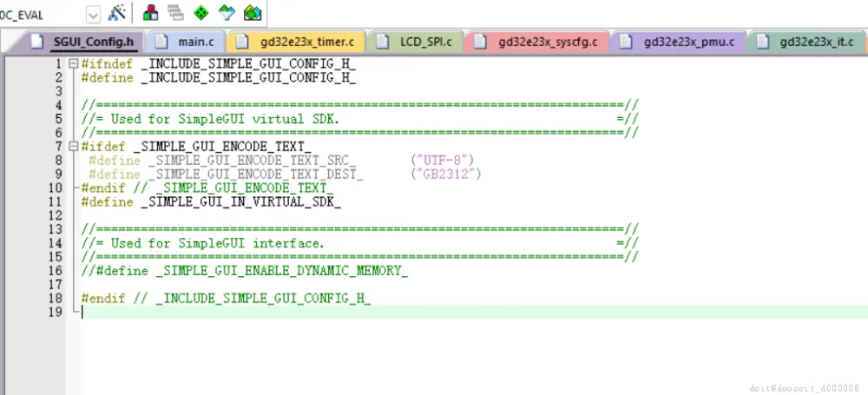Click line number 11 in the gutter
868x395 pixels.
(56, 201)
